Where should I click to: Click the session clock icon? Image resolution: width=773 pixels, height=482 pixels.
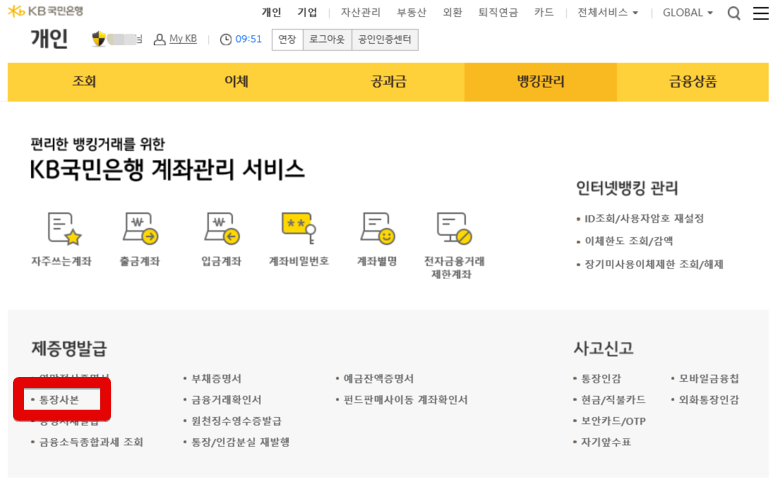pos(226,39)
